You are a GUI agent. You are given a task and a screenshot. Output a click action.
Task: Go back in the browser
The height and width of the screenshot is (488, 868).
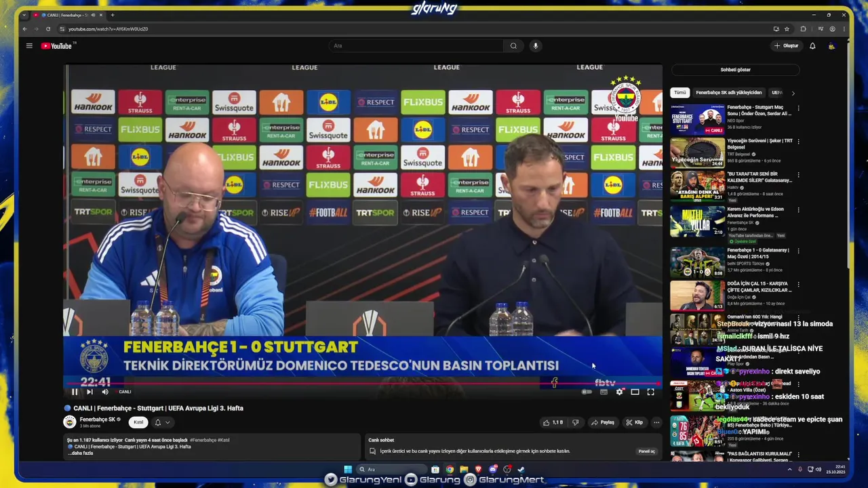click(25, 29)
